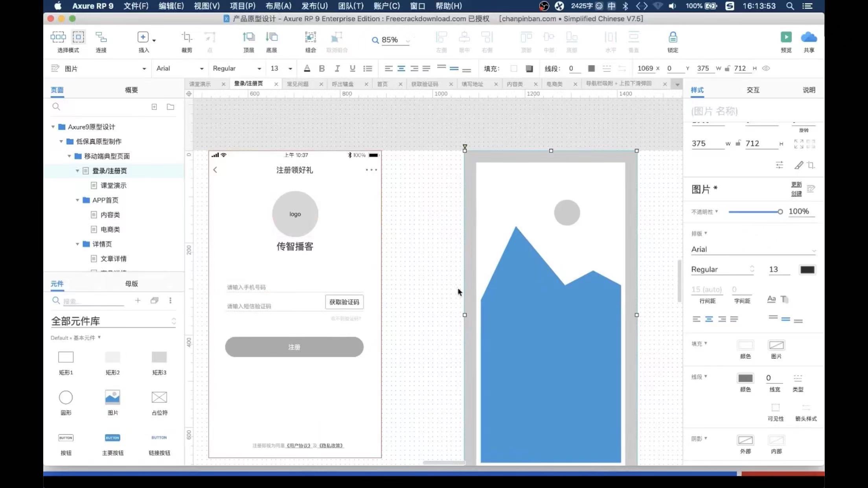Click the Group icon in toolbar
The width and height of the screenshot is (868, 488).
[310, 37]
